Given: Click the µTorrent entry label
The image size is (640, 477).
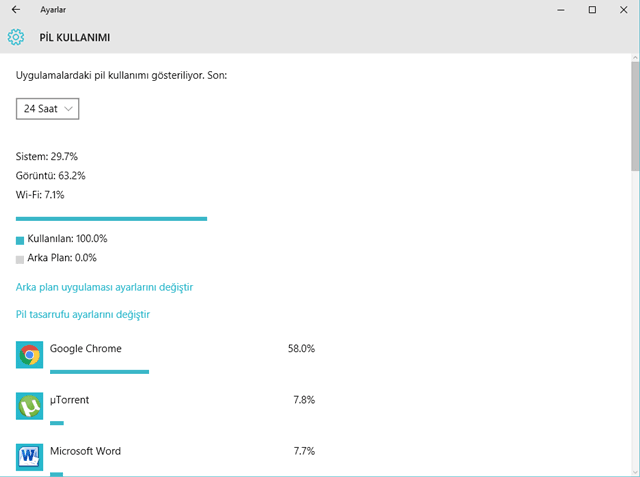Looking at the screenshot, I should click(69, 400).
